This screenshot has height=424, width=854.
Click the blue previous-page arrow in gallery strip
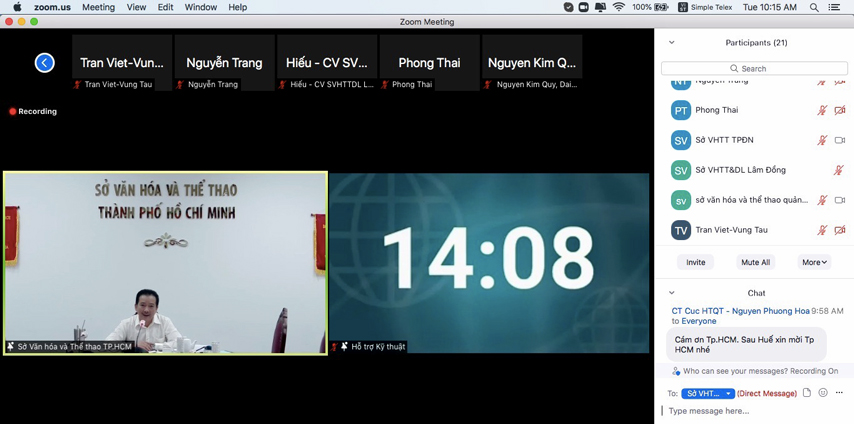[x=45, y=63]
